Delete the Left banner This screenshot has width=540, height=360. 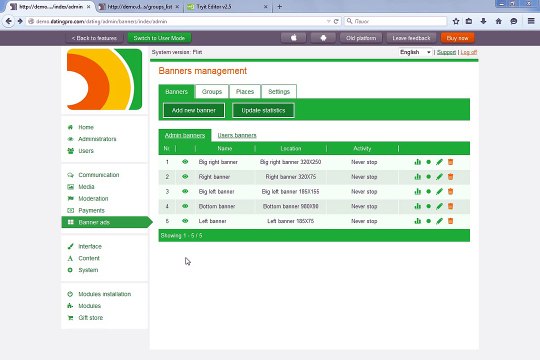click(x=450, y=221)
